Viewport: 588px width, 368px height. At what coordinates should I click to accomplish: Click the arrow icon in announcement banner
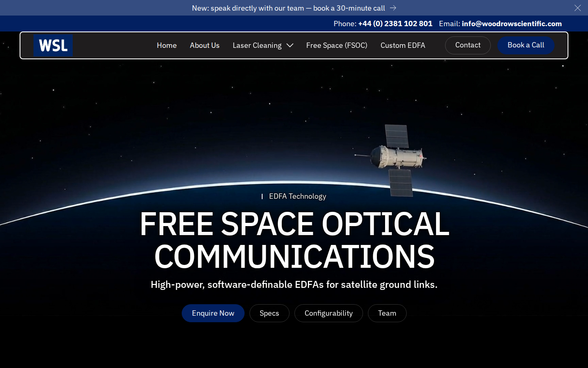[x=393, y=8]
